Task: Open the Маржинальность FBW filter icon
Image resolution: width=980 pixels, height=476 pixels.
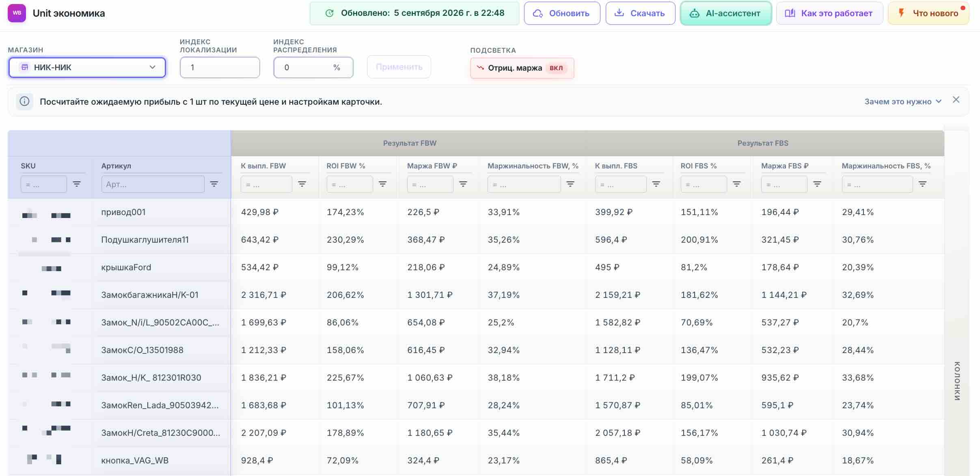Action: click(570, 184)
